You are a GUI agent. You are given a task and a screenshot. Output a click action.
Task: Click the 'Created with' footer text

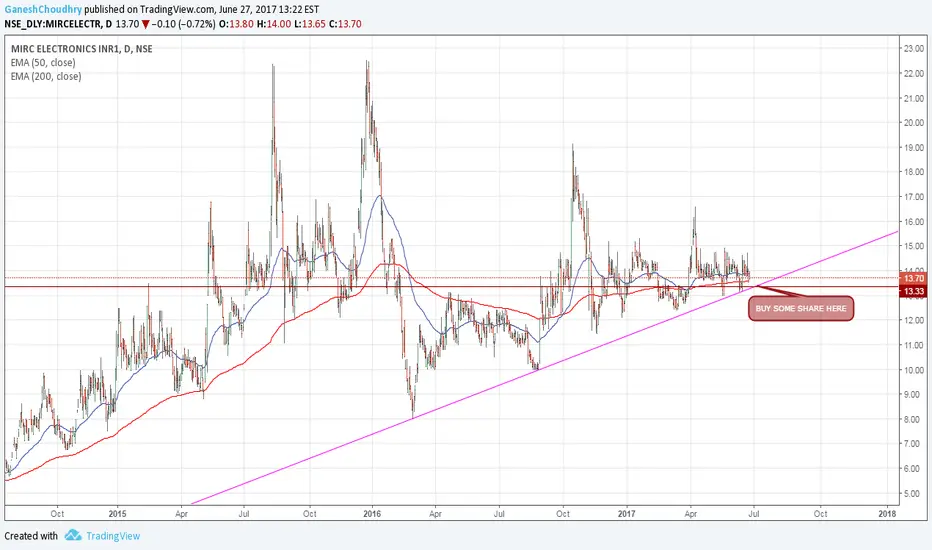click(31, 536)
